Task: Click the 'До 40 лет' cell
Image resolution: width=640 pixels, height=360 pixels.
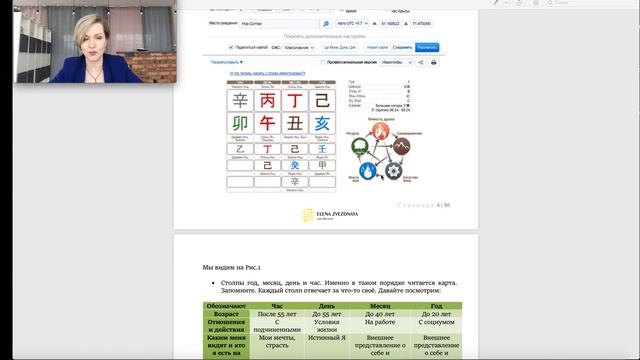Action: [x=380, y=314]
